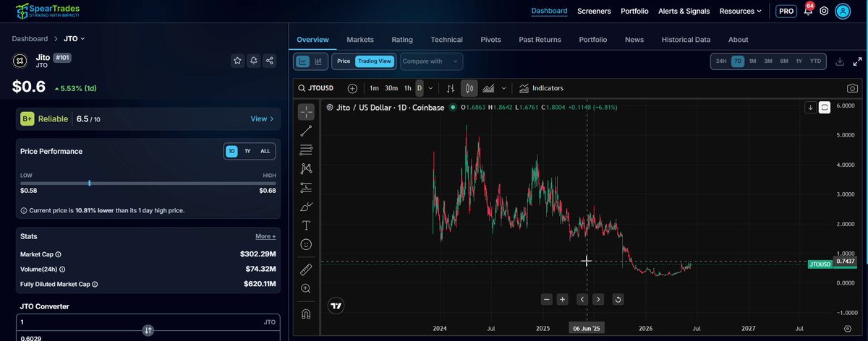Switch to candlestick chart style

[x=469, y=88]
